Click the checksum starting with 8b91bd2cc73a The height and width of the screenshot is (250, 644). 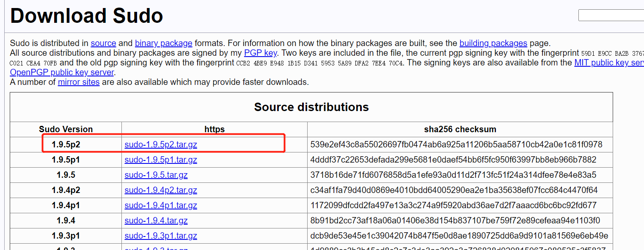(455, 221)
